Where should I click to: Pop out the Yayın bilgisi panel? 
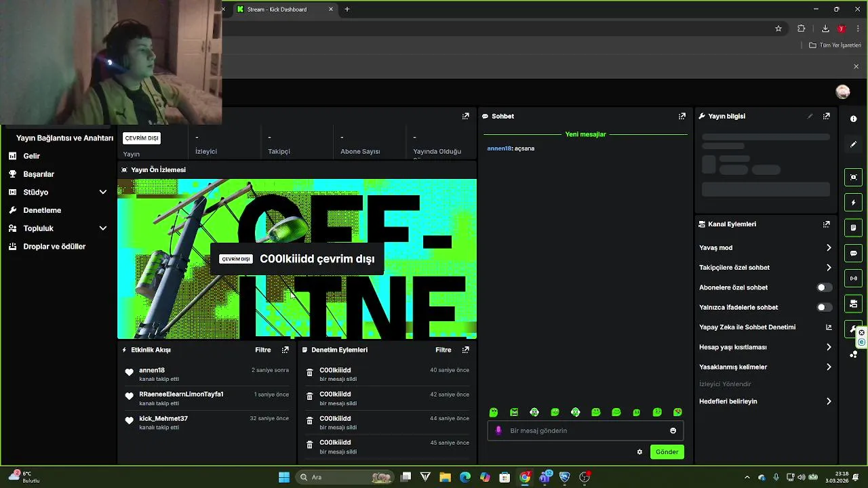(826, 116)
